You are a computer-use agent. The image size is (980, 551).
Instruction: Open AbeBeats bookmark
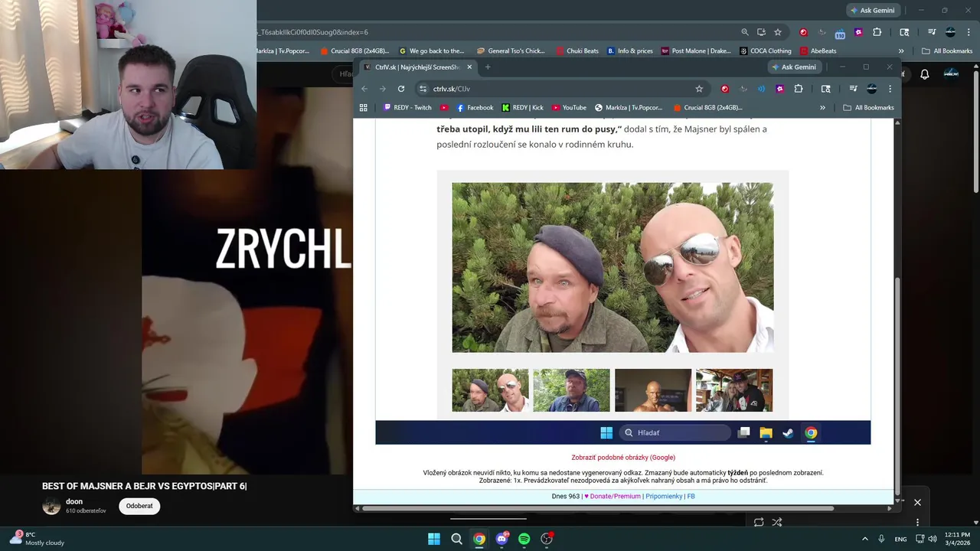coord(818,51)
